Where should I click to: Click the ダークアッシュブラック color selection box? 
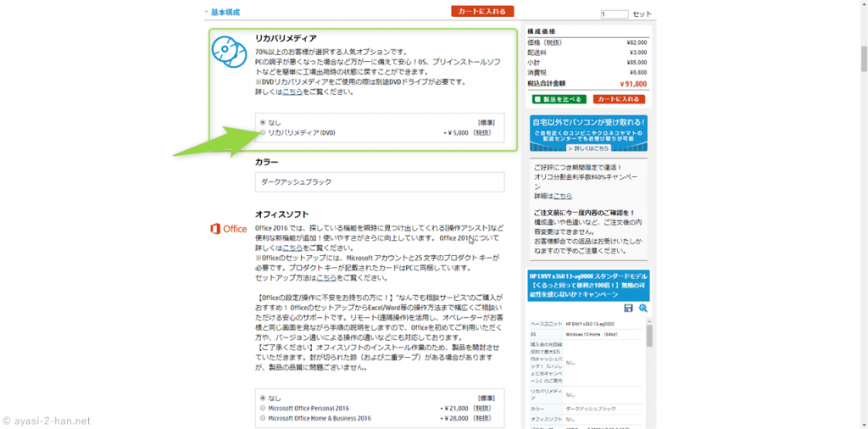tap(380, 182)
